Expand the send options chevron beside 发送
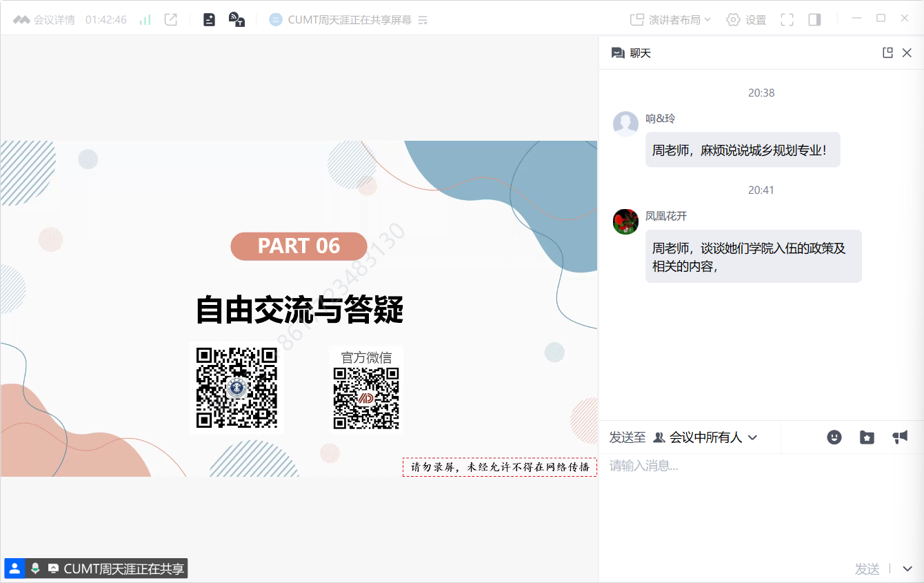 point(907,569)
